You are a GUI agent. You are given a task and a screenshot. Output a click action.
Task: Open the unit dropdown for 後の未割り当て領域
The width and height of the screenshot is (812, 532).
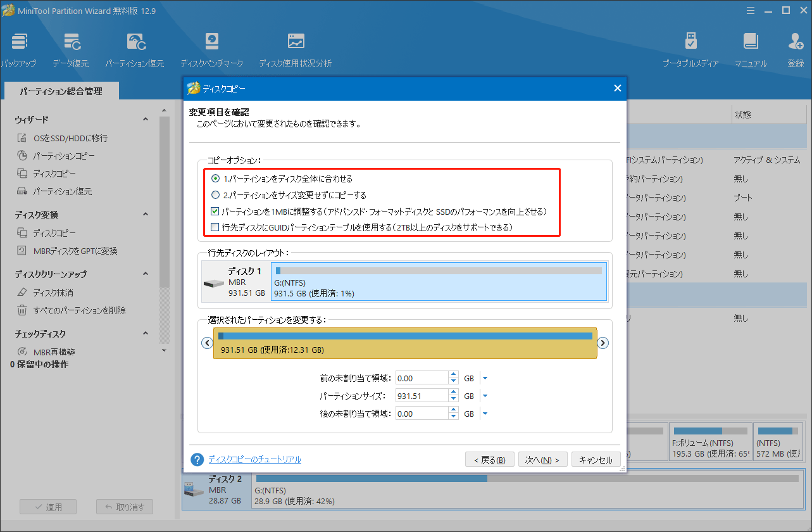pos(485,414)
